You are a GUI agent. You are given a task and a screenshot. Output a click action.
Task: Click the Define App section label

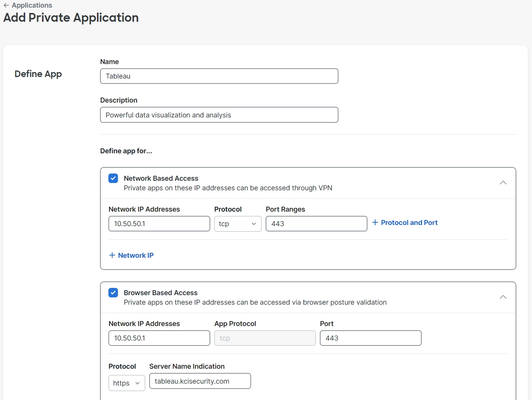[x=38, y=74]
